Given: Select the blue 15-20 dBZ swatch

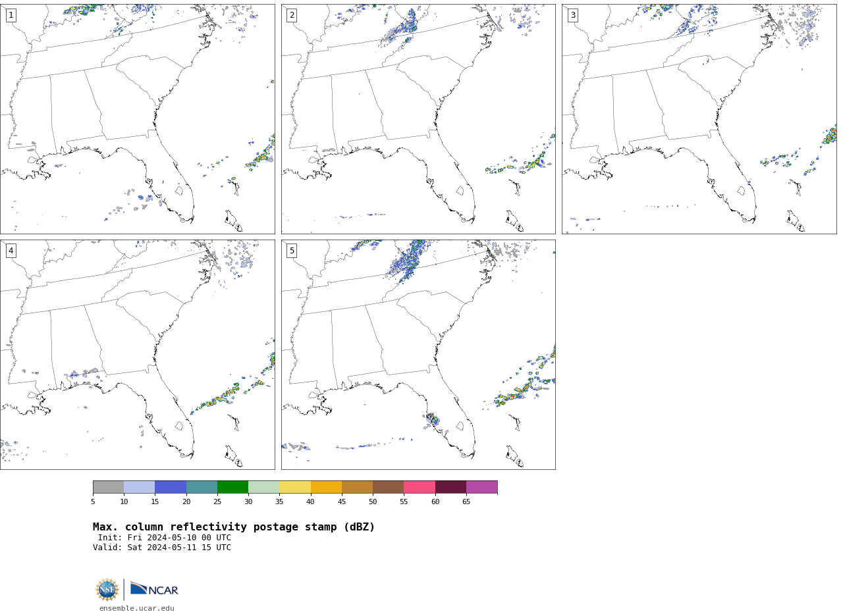Looking at the screenshot, I should point(171,487).
